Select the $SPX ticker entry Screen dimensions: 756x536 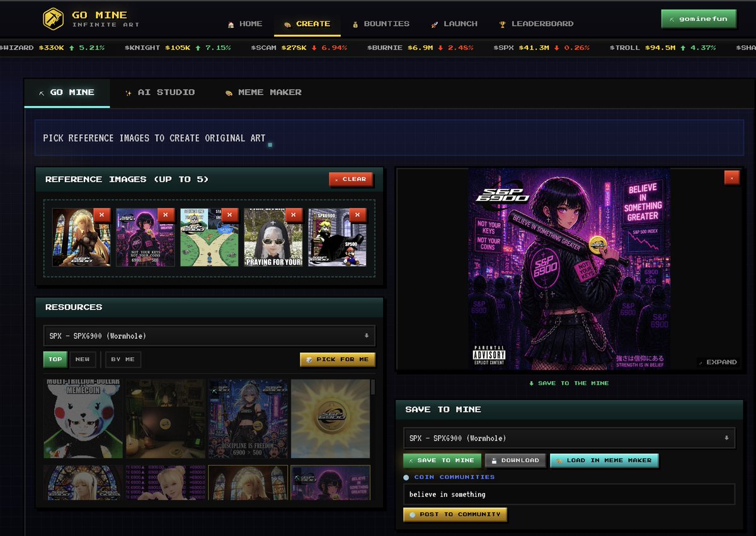point(542,48)
